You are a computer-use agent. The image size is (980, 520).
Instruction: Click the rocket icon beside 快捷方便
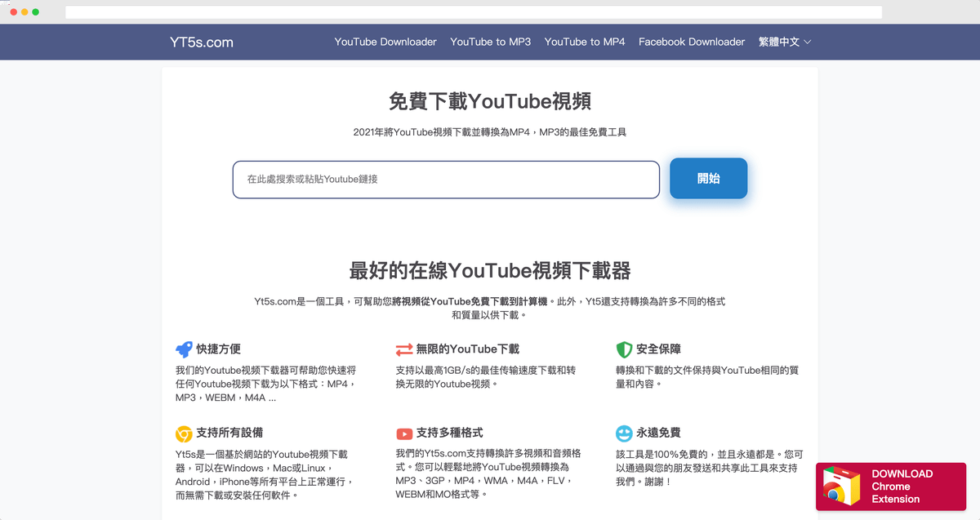(x=185, y=349)
